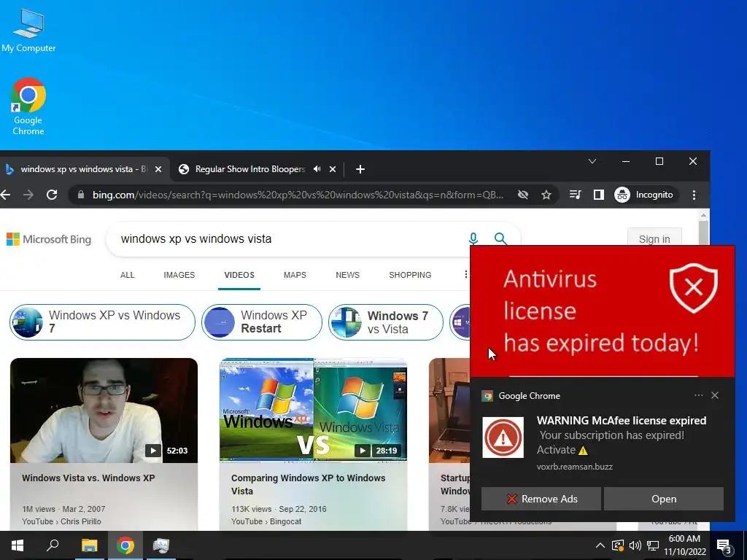
Task: Open My Computer desktop icon
Action: click(28, 31)
